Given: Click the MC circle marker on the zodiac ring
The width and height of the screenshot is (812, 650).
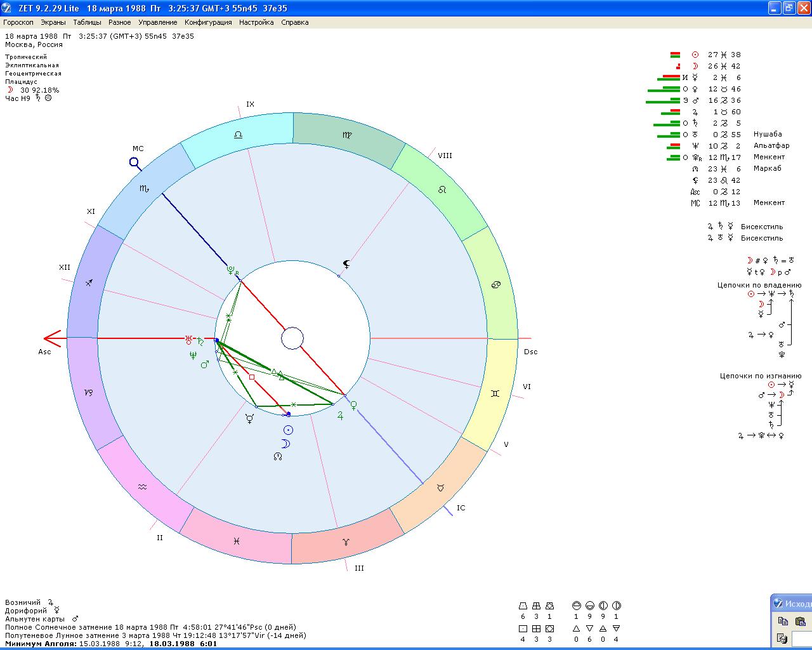Looking at the screenshot, I should click(x=134, y=162).
